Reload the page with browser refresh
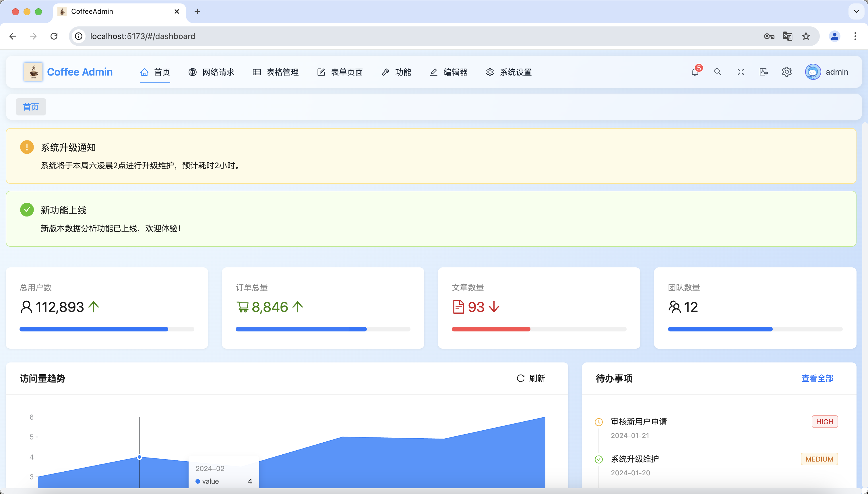The width and height of the screenshot is (868, 494). (54, 36)
